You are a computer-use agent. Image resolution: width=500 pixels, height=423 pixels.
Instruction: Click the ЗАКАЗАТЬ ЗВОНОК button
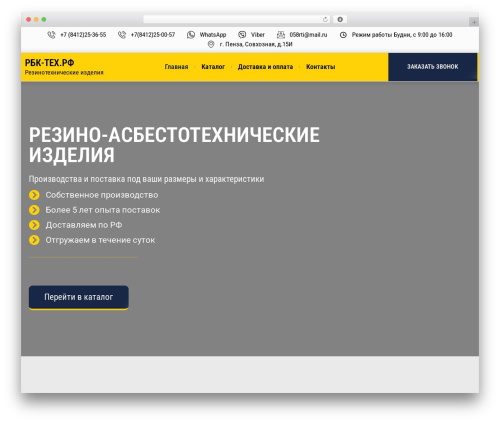(x=433, y=67)
